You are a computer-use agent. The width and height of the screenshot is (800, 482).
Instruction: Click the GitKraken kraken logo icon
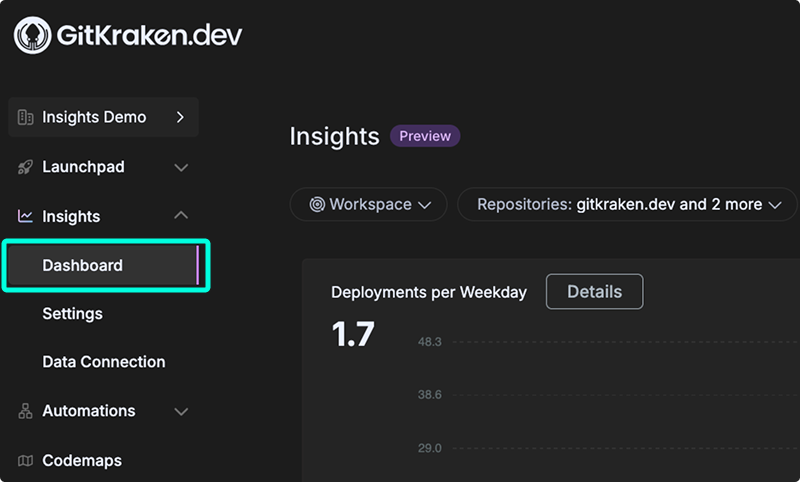pyautogui.click(x=33, y=35)
